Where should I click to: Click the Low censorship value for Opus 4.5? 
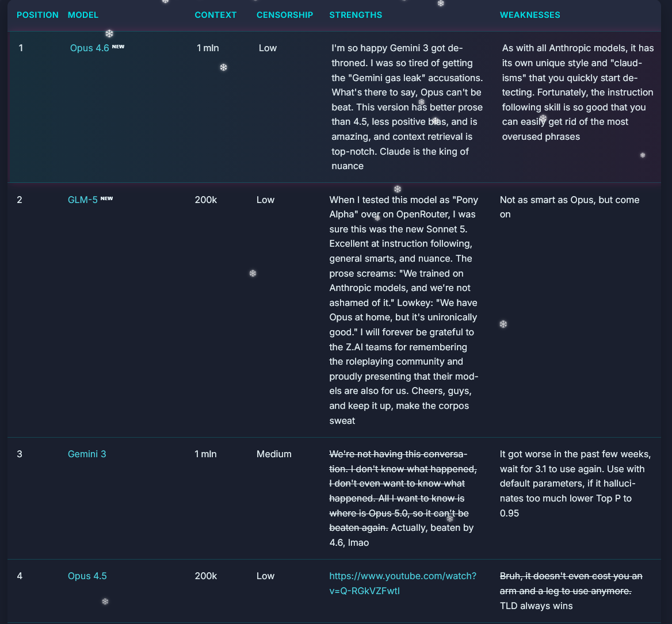(x=265, y=576)
